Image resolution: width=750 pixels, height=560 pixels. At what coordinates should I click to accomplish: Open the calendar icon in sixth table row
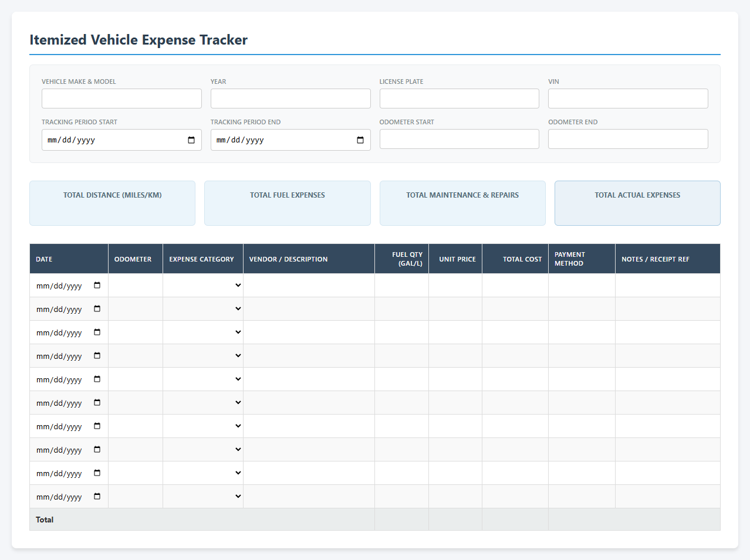click(x=97, y=403)
